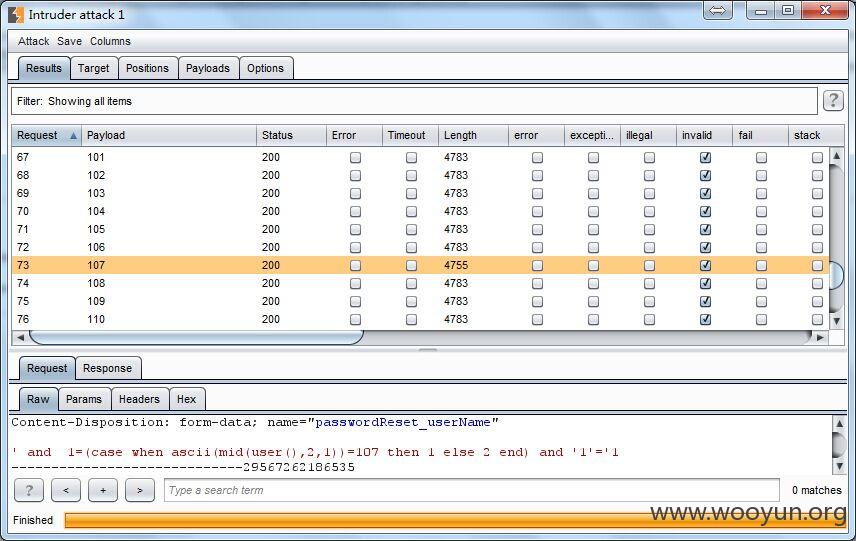The width and height of the screenshot is (856, 541).
Task: Open the Attack menu
Action: [33, 41]
